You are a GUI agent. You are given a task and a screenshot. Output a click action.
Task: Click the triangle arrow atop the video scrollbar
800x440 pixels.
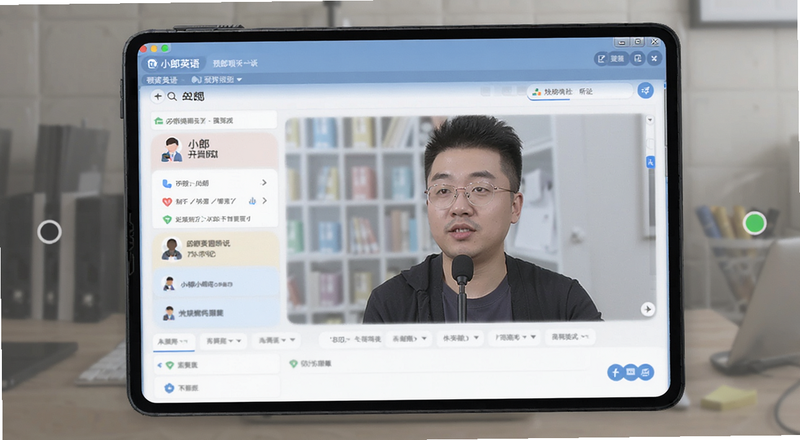[650, 120]
